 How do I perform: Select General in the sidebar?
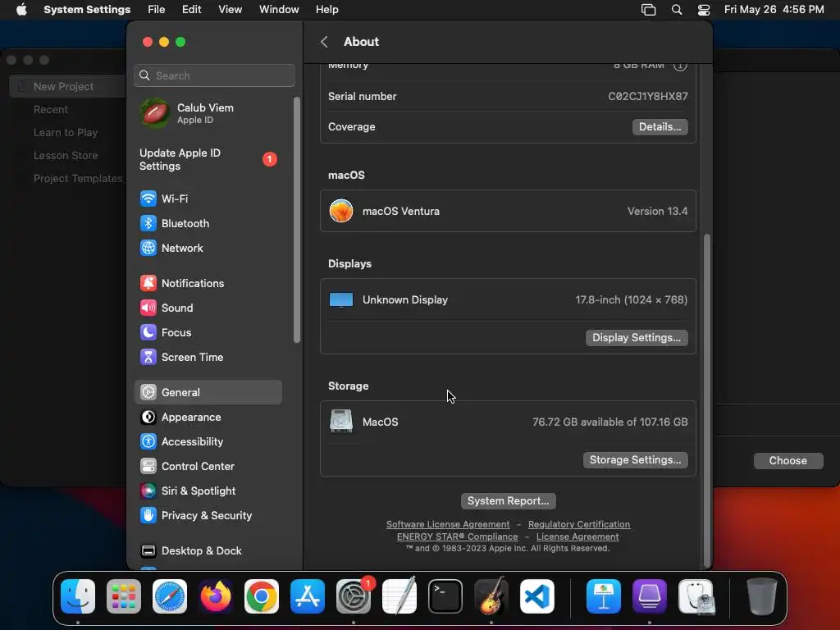pos(208,393)
